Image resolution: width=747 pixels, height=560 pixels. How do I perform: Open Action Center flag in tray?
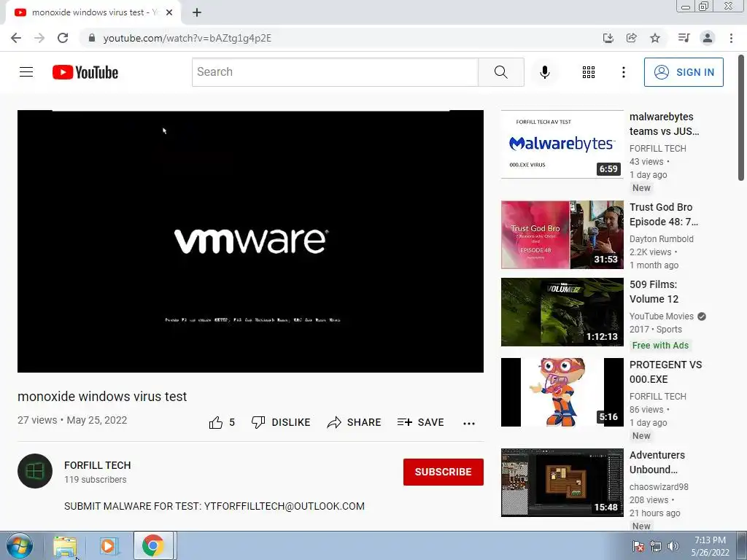pos(638,546)
